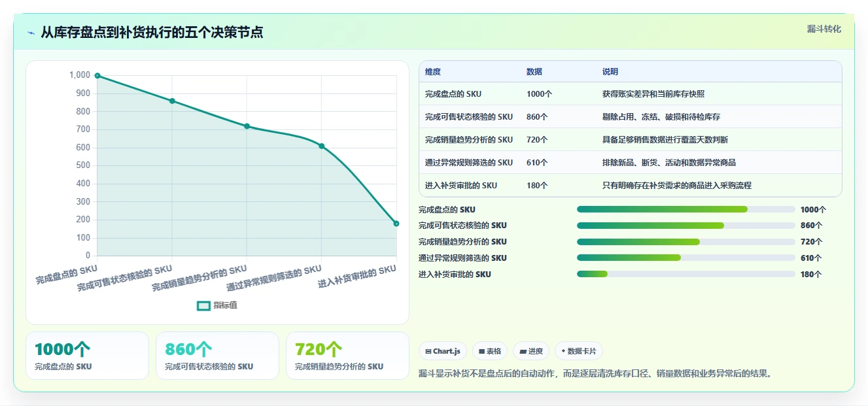Click the 1000个 value beside top progress bar
This screenshot has height=406, width=868.
coord(814,210)
